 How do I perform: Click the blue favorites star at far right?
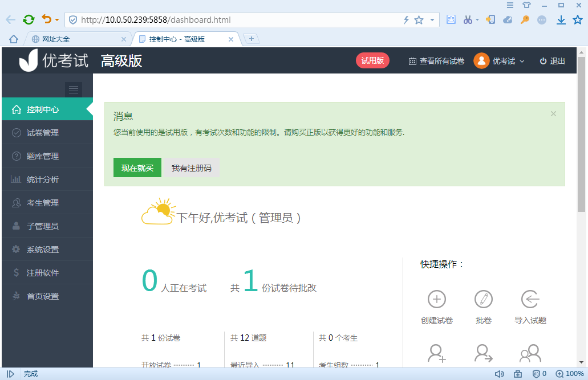578,19
